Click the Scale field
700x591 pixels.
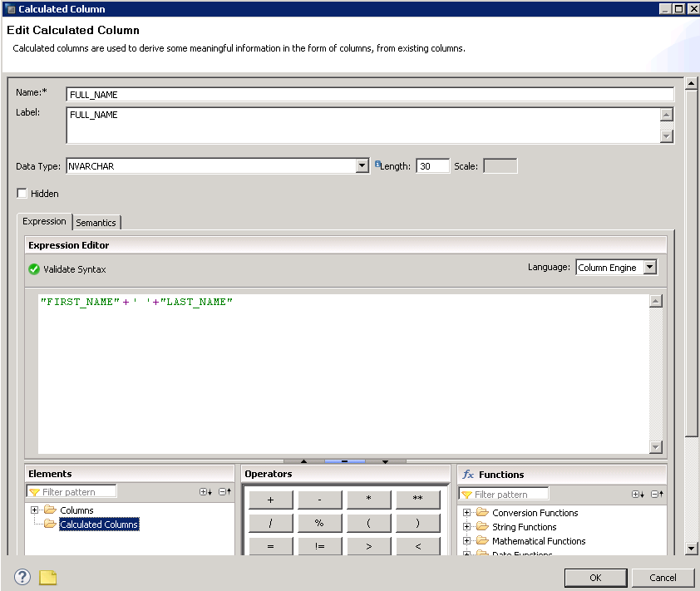pos(500,166)
